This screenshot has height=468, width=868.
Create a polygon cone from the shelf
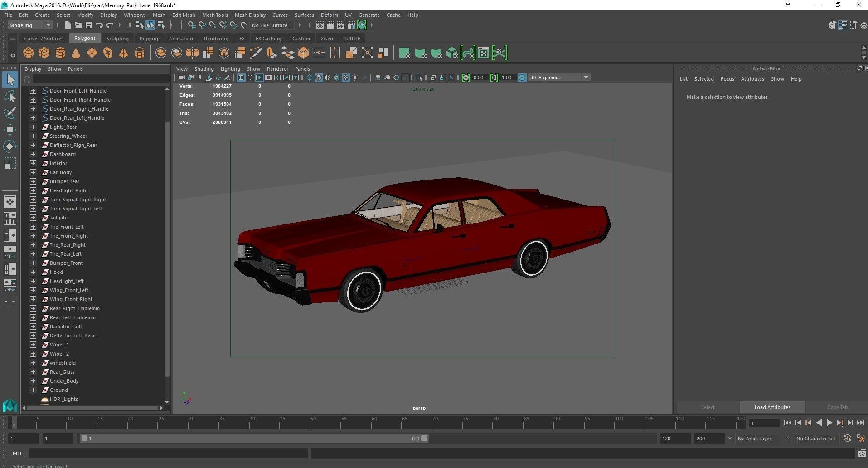tap(76, 53)
